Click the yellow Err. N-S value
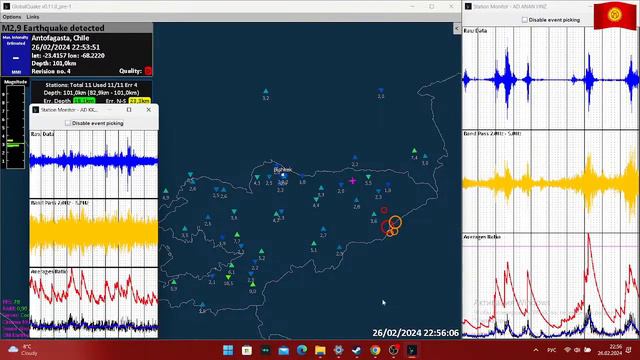Image resolution: width=640 pixels, height=360 pixels. point(139,101)
